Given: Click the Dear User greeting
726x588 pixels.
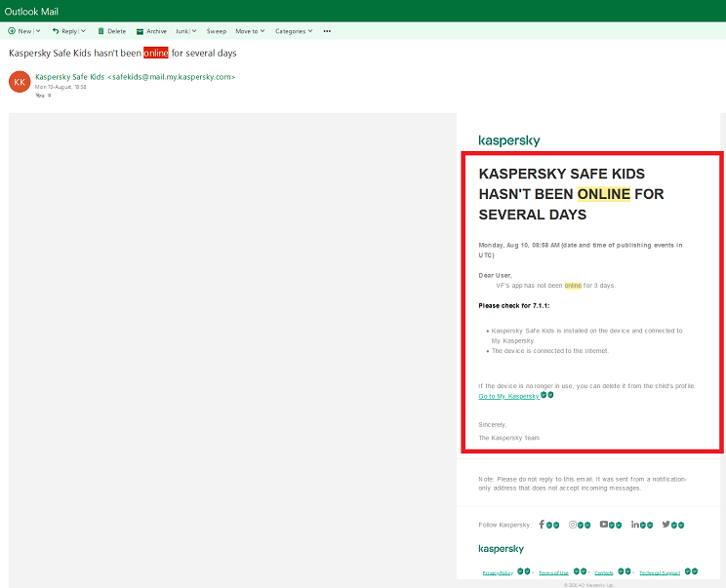Looking at the screenshot, I should (495, 275).
